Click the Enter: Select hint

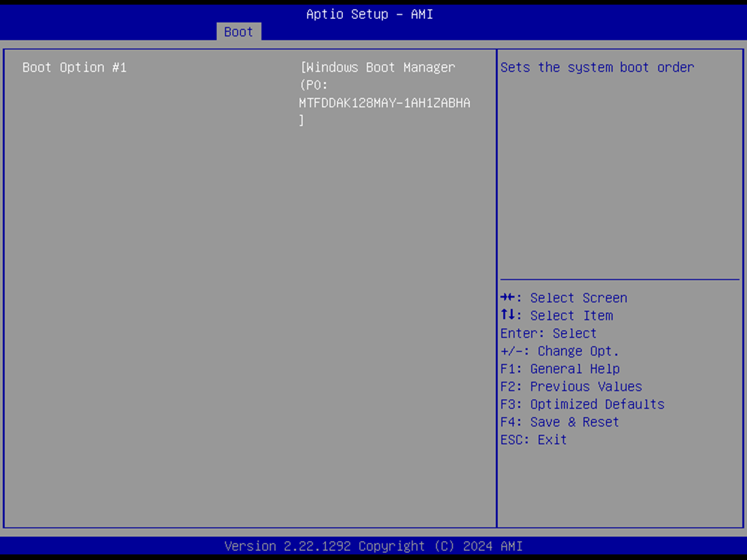[548, 334]
